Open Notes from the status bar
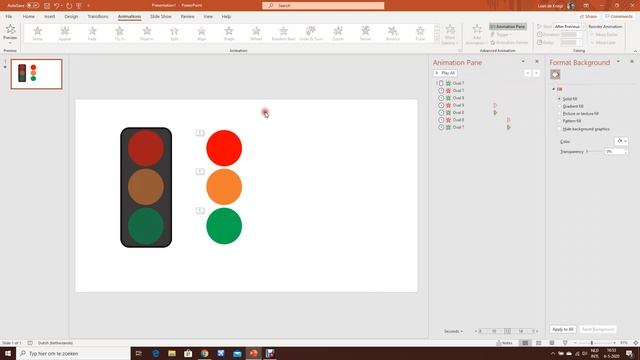This screenshot has width=640, height=360. [x=504, y=343]
